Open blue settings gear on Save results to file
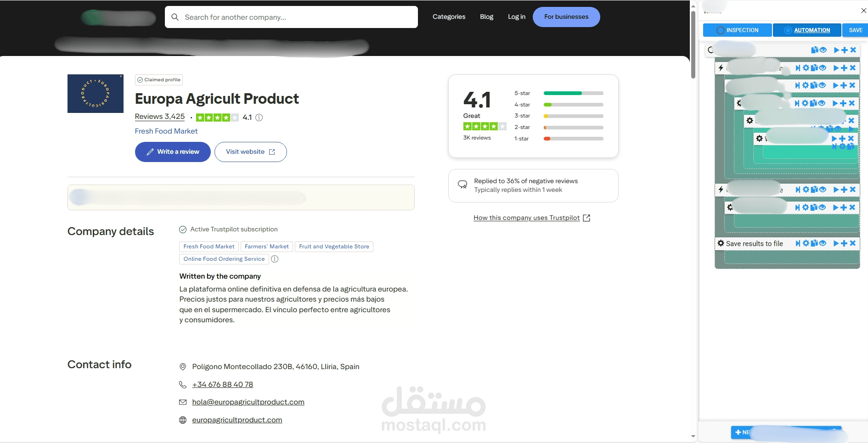The width and height of the screenshot is (868, 443). [806, 243]
